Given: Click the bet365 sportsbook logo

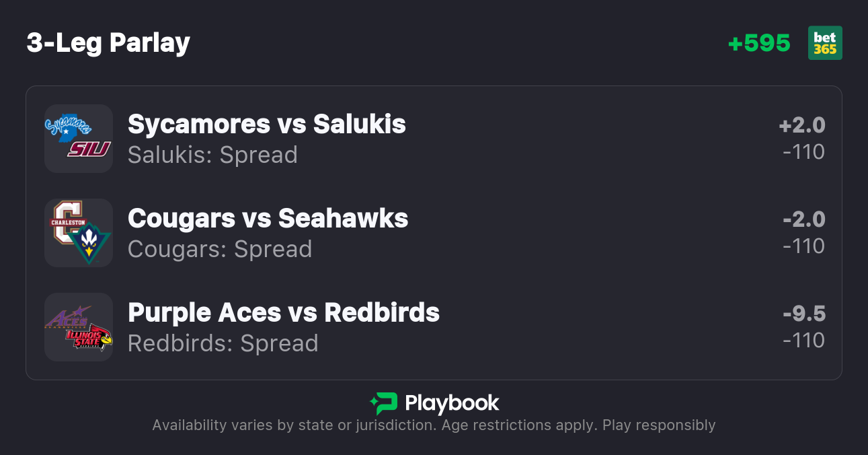Looking at the screenshot, I should pos(825,43).
